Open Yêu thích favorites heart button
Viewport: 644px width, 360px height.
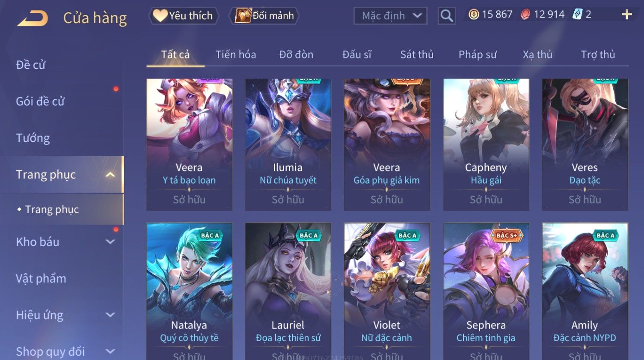183,16
